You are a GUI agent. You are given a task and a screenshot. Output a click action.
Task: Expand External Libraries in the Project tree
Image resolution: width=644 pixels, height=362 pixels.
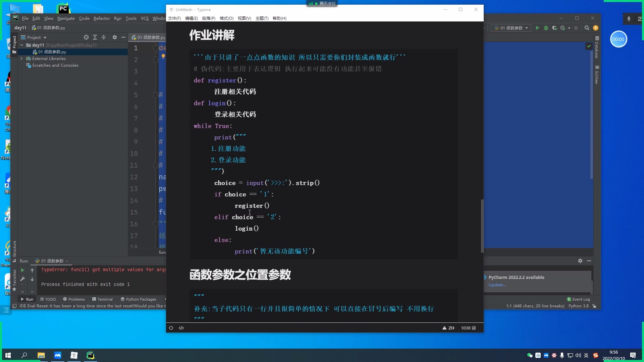tap(22, 58)
